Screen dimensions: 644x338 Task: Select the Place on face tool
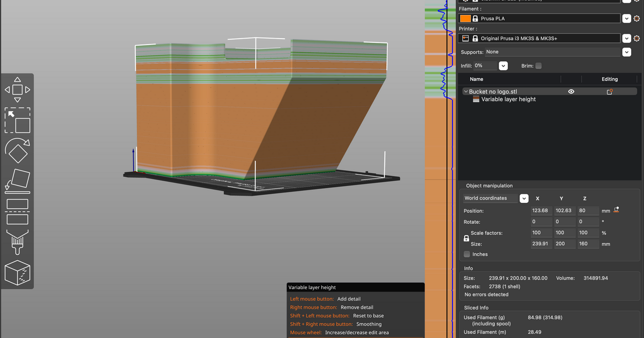click(x=17, y=181)
